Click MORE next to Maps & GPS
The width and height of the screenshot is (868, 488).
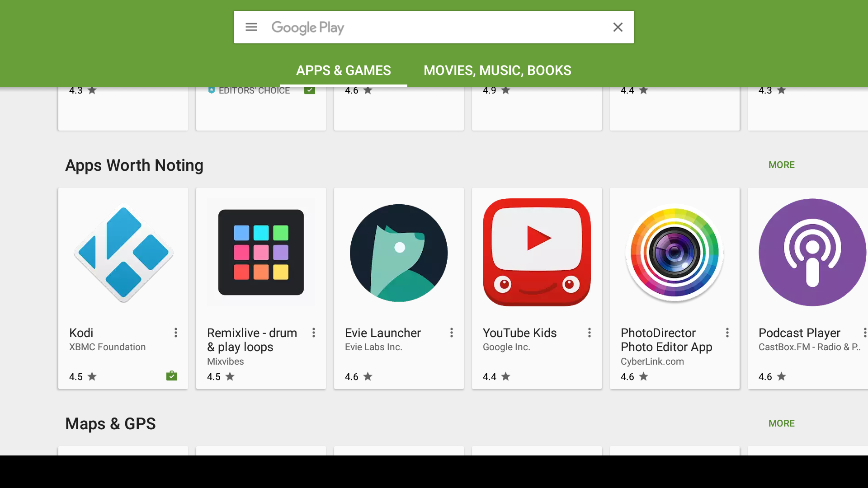[x=781, y=423]
